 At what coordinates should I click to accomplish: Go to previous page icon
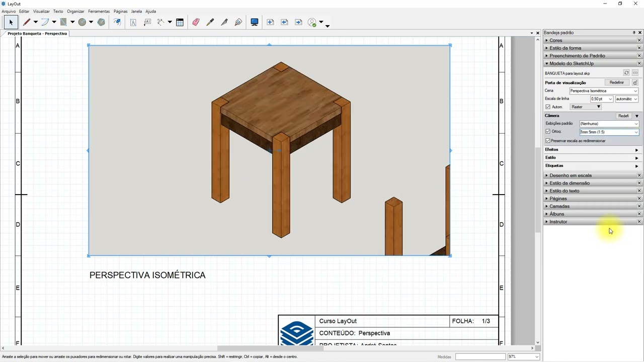point(284,22)
